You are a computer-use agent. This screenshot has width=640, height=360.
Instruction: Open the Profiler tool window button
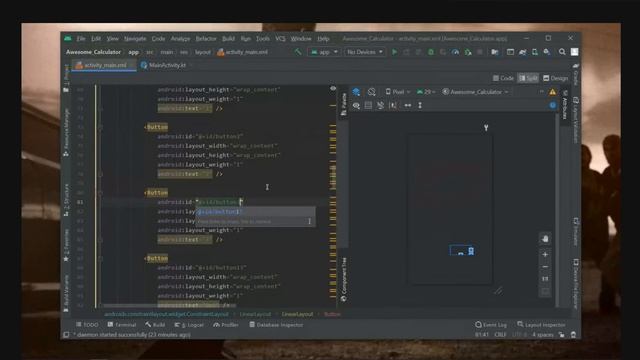[226, 325]
